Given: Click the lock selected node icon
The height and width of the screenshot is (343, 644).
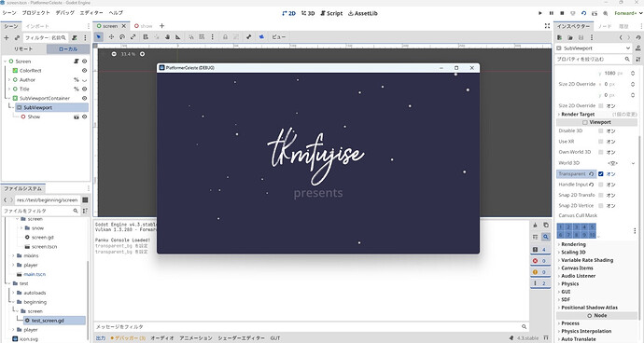Looking at the screenshot, I should tap(225, 37).
